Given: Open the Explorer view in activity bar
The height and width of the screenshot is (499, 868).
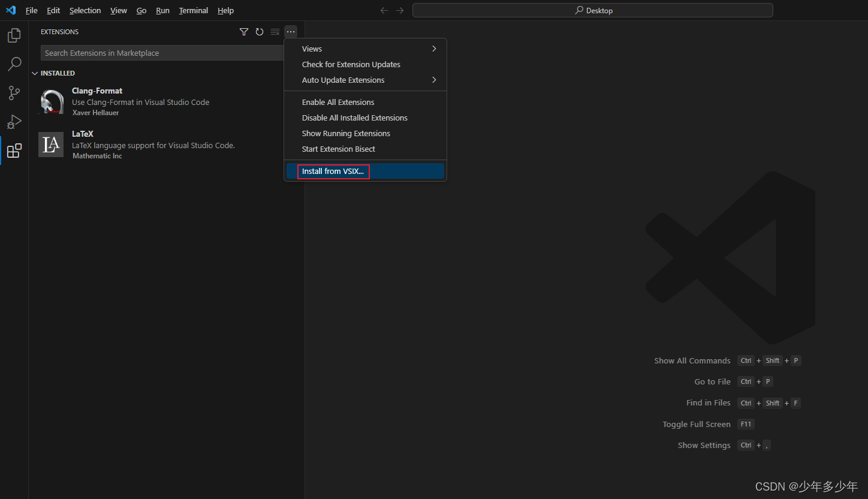Looking at the screenshot, I should [14, 35].
